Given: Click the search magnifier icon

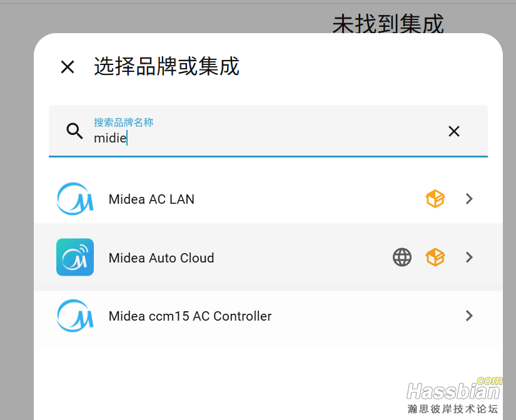Looking at the screenshot, I should click(x=75, y=131).
